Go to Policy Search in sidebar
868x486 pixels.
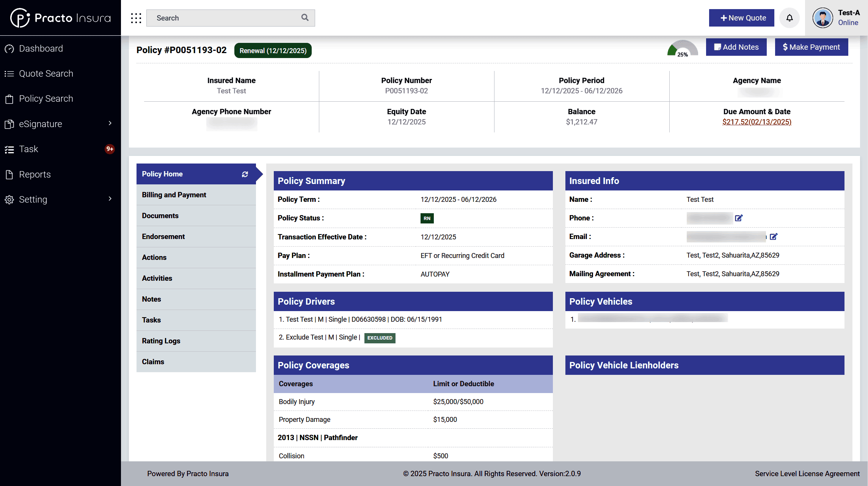pyautogui.click(x=46, y=99)
